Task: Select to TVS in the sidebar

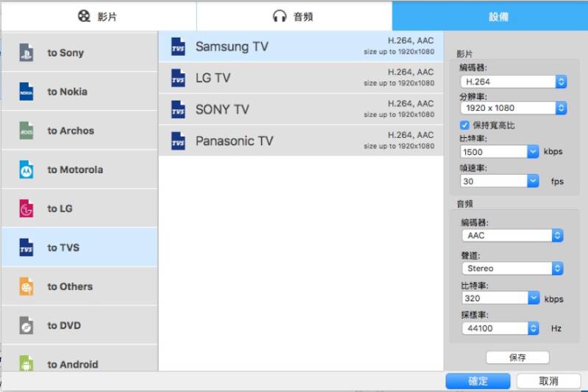Action: [x=79, y=247]
